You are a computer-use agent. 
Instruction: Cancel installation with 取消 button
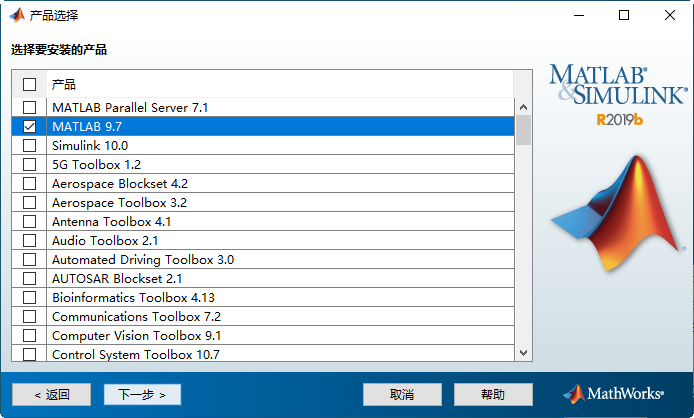402,395
